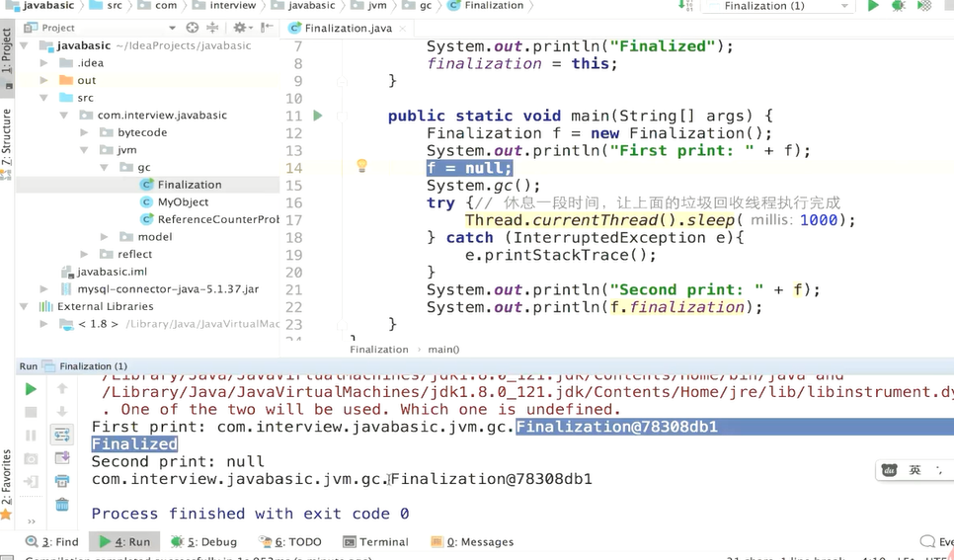Click the gc breadcrumb in navigation bar

417,6
